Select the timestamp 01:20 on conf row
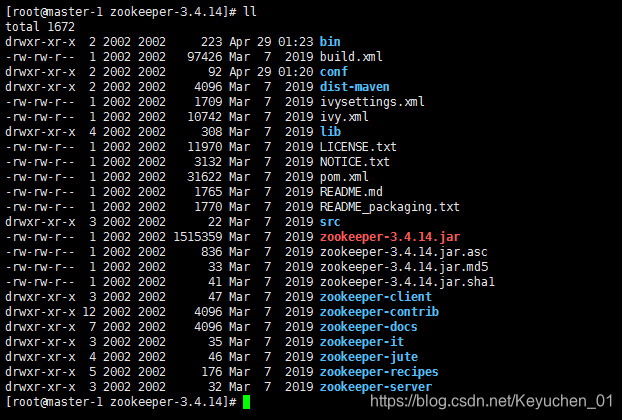Viewport: 622px width, 420px height. pyautogui.click(x=296, y=72)
